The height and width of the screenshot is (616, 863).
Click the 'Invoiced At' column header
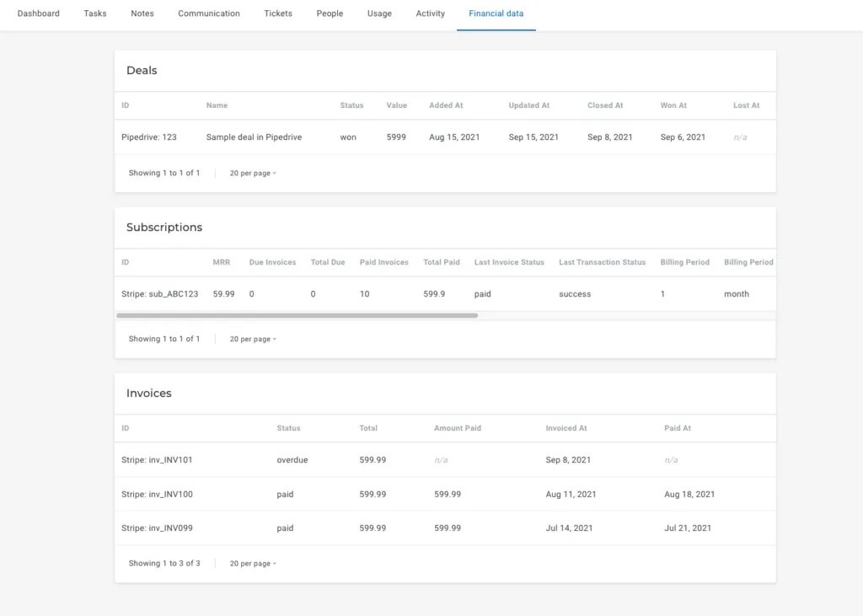[x=566, y=428]
